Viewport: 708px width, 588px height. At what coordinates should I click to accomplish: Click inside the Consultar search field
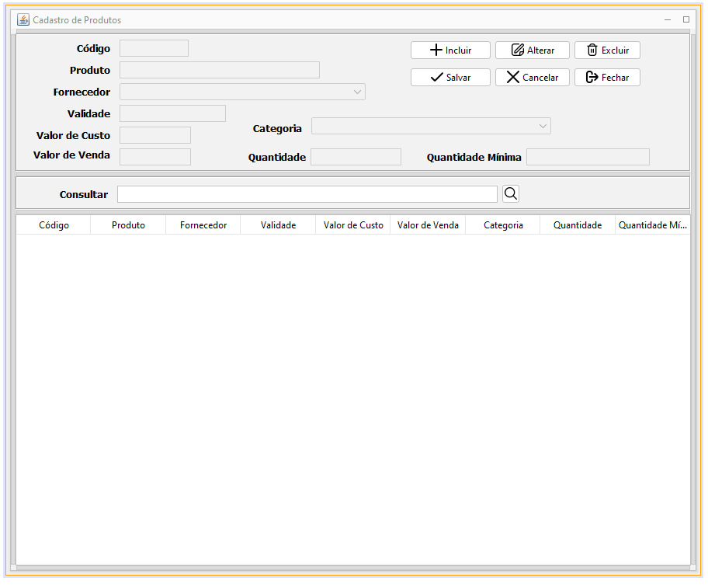(307, 194)
